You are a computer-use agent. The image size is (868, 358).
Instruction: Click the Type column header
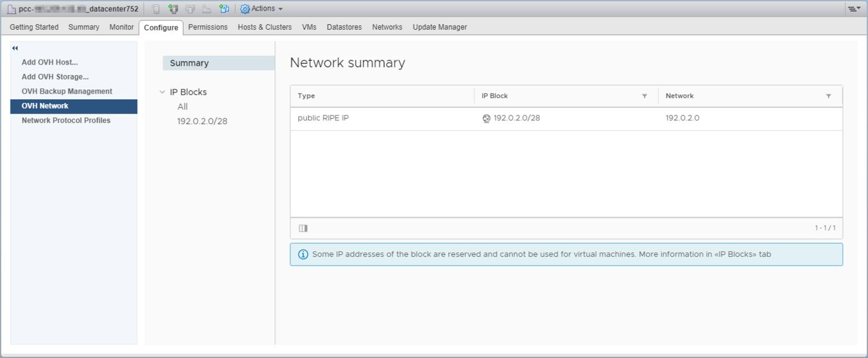tap(306, 96)
